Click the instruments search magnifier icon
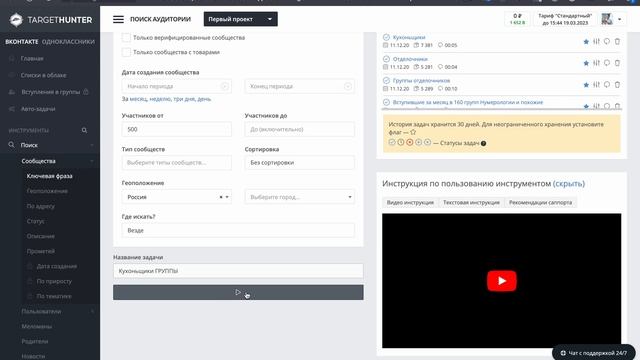Viewport: 640px width, 360px height. 84,130
